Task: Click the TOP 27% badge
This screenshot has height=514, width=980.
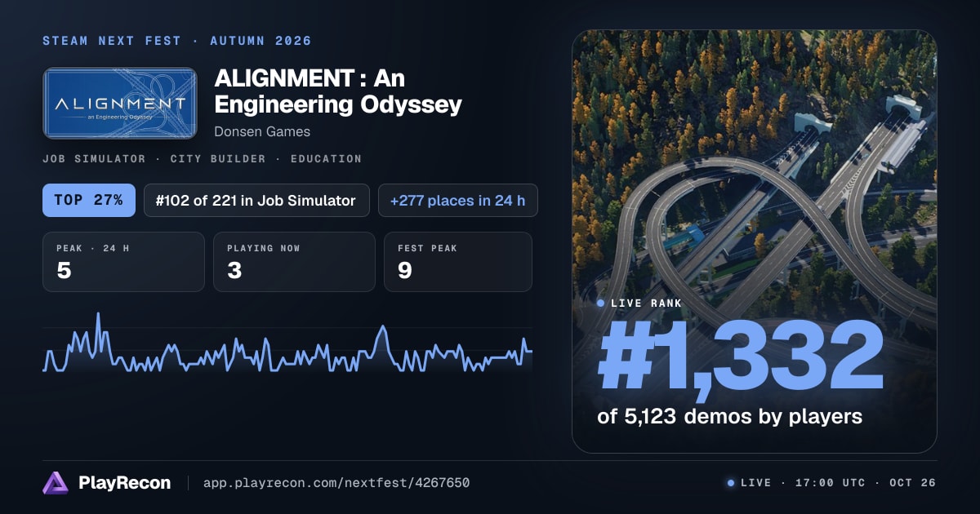Action: 89,200
